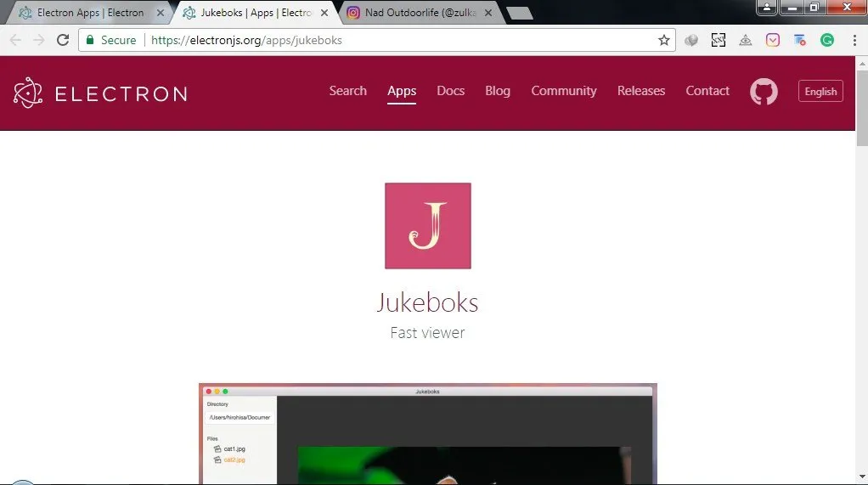Reload the page with the refresh icon
This screenshot has height=485, width=868.
pos(63,40)
